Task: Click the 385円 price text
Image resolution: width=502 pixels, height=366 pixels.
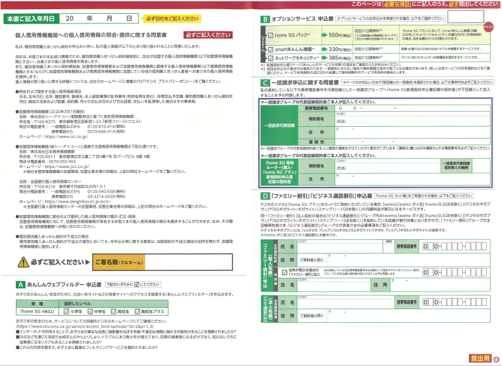Action: click(340, 58)
